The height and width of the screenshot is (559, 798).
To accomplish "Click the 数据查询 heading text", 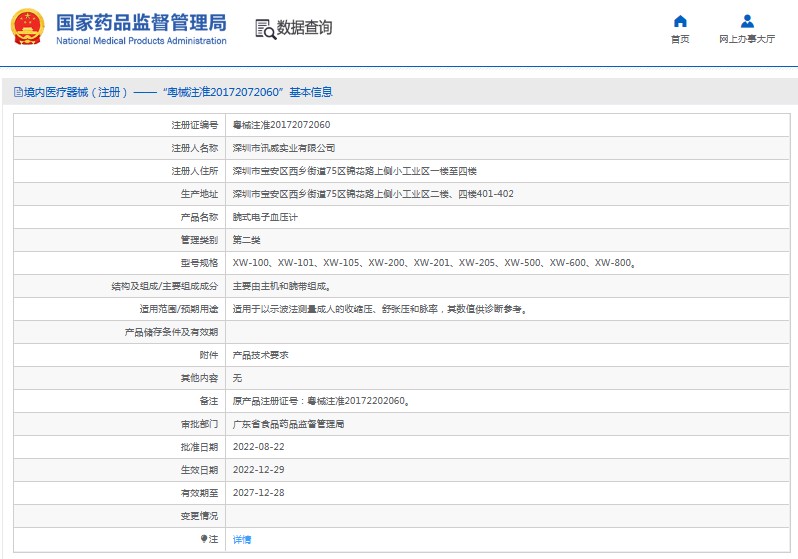I will click(304, 27).
